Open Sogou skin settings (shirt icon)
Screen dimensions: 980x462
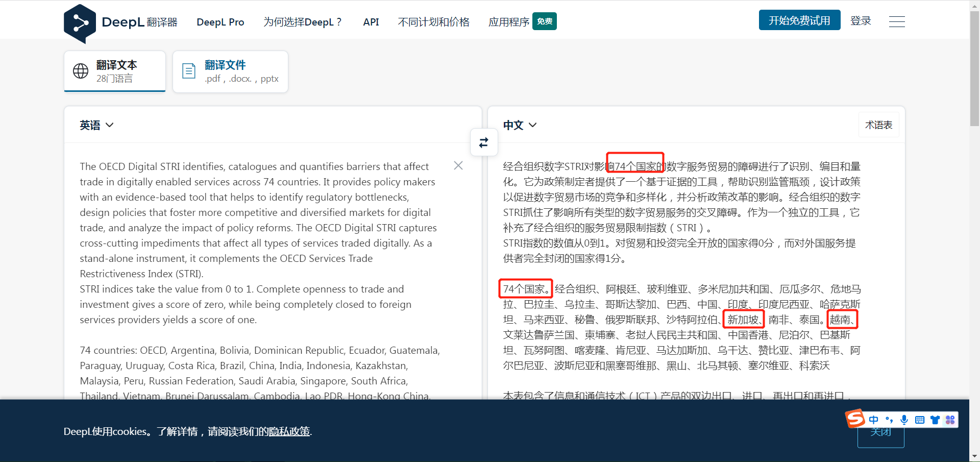point(935,420)
